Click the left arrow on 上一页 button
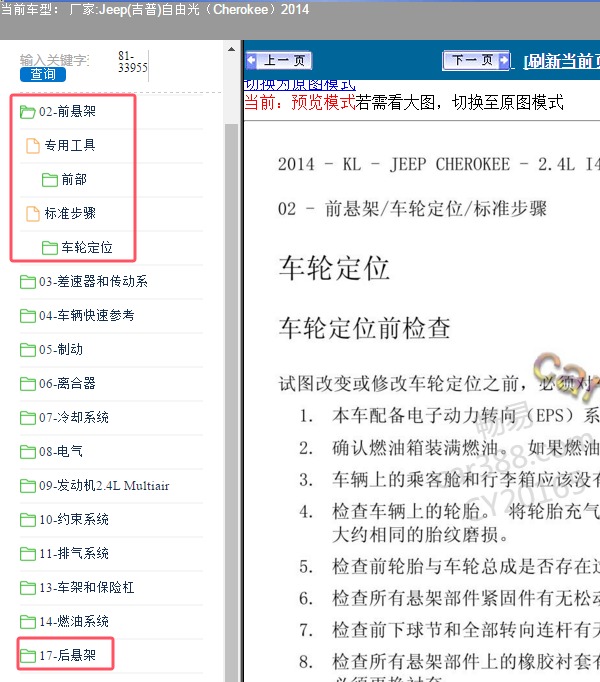 [251, 60]
